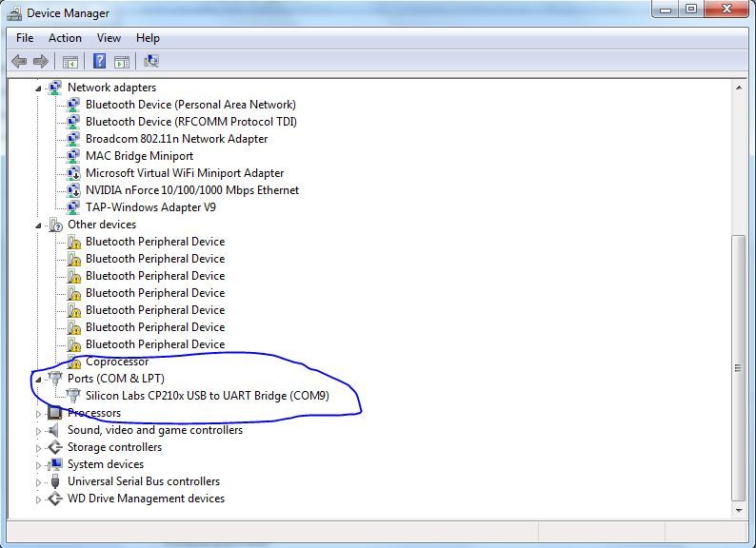This screenshot has width=756, height=548.
Task: Select the TAP-Windows Adapter V9 label
Action: coord(150,207)
